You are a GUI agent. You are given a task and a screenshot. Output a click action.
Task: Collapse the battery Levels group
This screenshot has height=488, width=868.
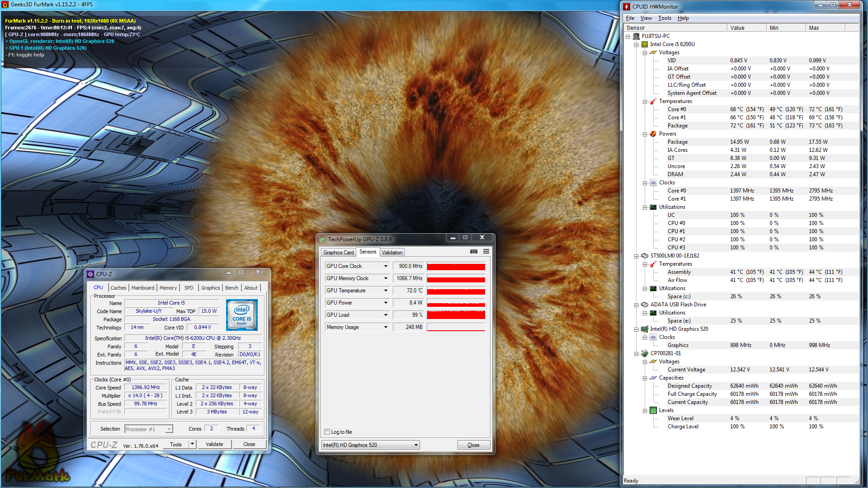pyautogui.click(x=645, y=411)
